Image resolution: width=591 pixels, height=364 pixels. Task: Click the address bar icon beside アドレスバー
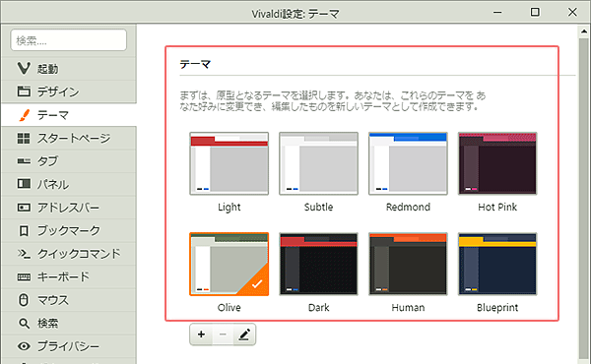(x=24, y=208)
